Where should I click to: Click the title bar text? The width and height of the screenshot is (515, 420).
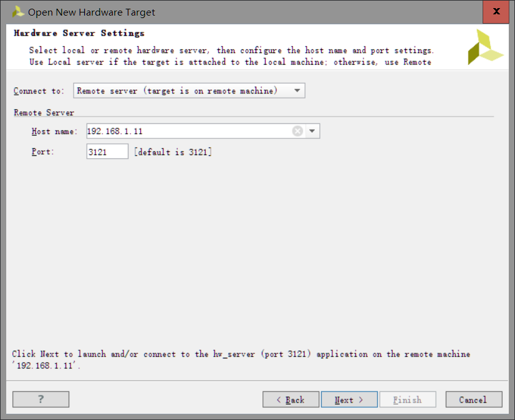(x=93, y=11)
